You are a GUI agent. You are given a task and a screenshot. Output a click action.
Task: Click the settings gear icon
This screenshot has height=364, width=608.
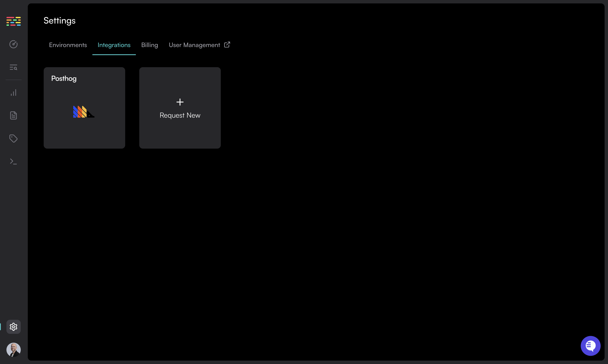tap(13, 327)
